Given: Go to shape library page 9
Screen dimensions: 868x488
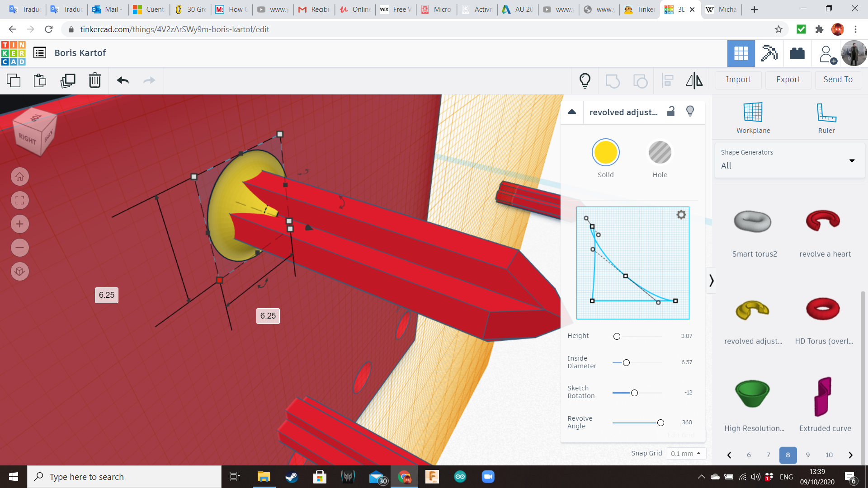Looking at the screenshot, I should [807, 455].
